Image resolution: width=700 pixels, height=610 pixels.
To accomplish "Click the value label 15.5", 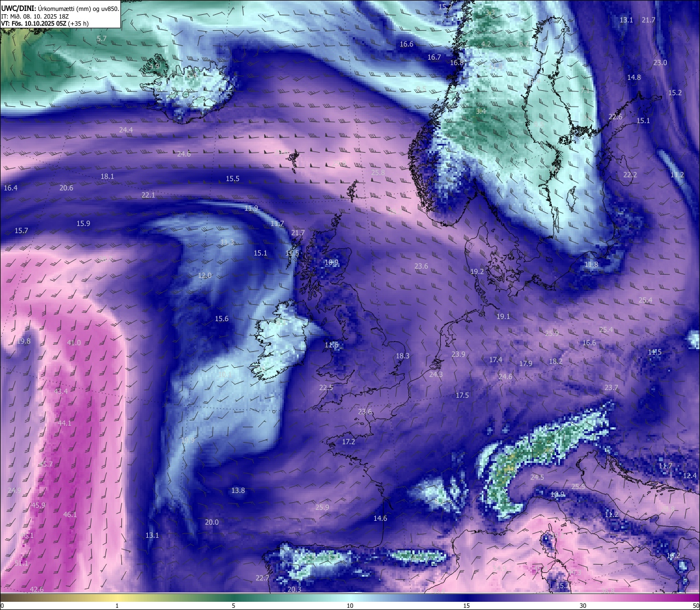I will coord(232,178).
